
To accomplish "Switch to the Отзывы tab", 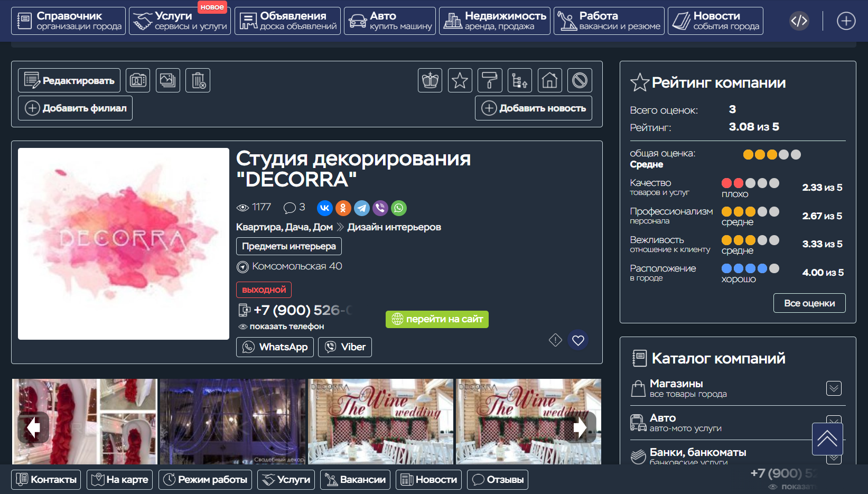I will tap(498, 480).
